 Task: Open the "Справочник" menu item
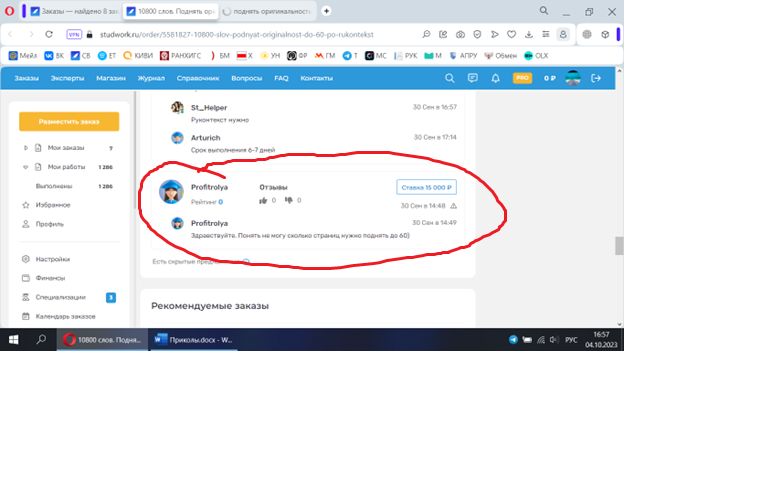197,78
